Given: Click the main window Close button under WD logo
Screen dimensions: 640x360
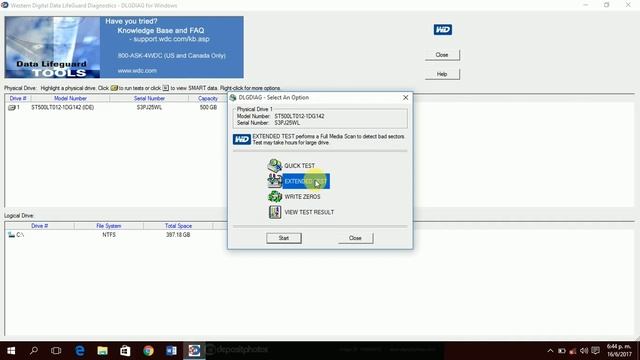Looking at the screenshot, I should tap(442, 55).
